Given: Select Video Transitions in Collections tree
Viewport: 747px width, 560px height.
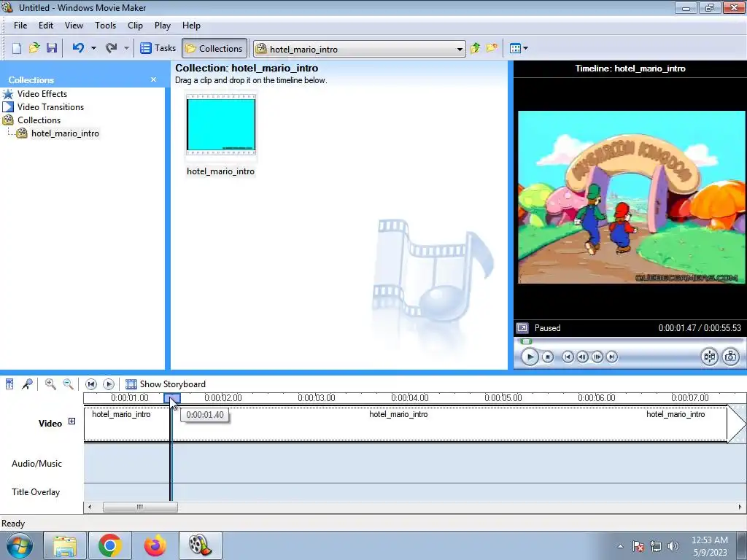Looking at the screenshot, I should tap(50, 107).
